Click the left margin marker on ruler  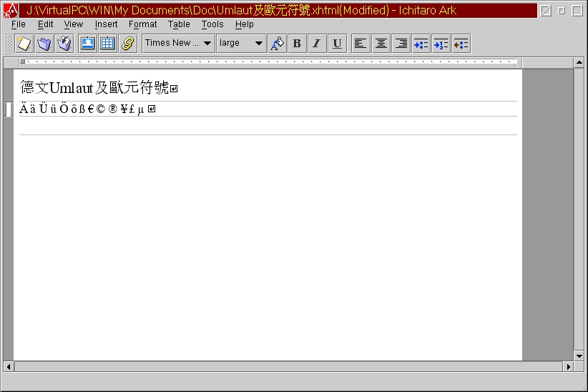pos(22,62)
